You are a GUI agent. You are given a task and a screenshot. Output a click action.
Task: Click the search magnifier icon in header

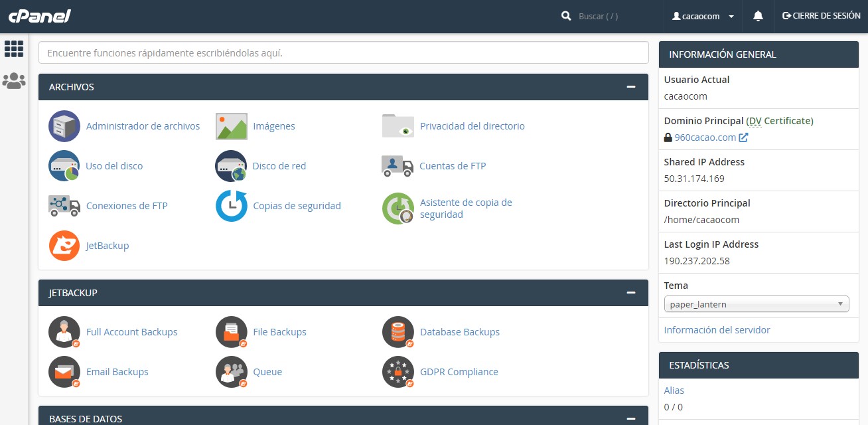pos(566,16)
